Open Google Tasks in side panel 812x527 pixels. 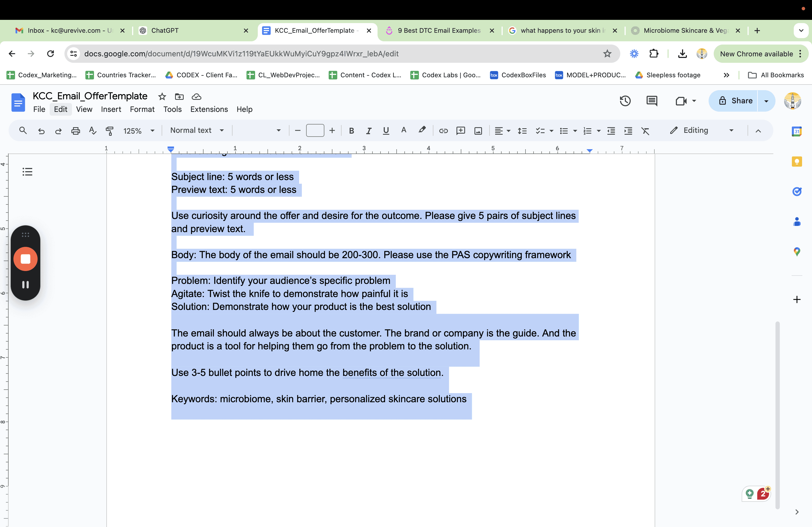tap(797, 192)
